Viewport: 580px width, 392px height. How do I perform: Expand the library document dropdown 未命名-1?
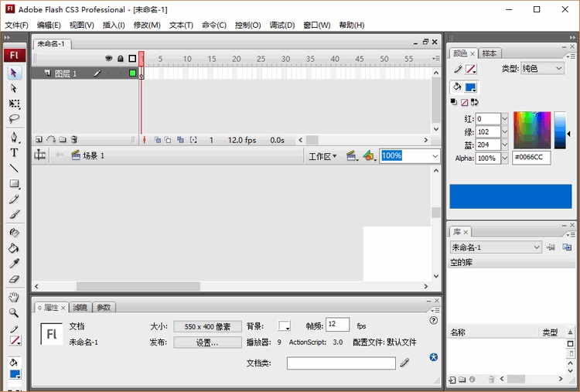pyautogui.click(x=496, y=247)
